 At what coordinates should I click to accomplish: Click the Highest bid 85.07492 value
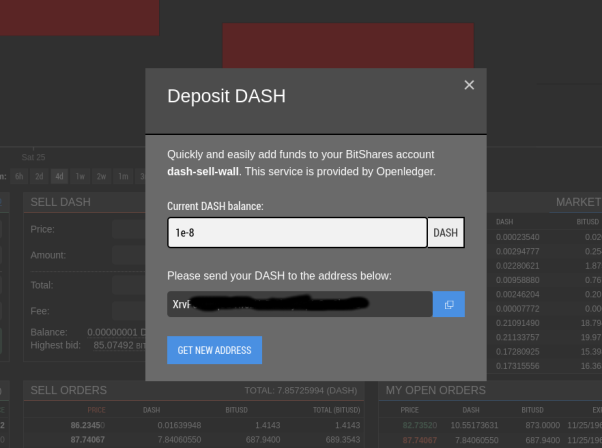coord(119,345)
